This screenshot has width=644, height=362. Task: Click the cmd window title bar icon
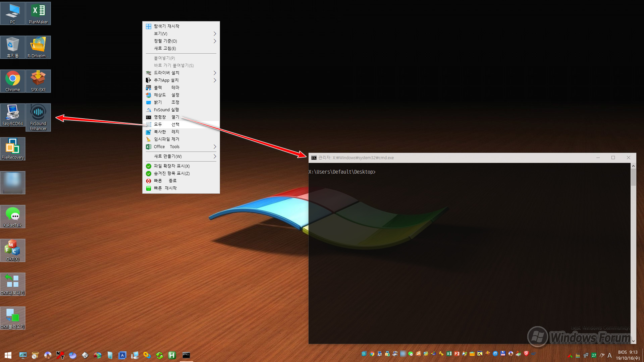[314, 158]
